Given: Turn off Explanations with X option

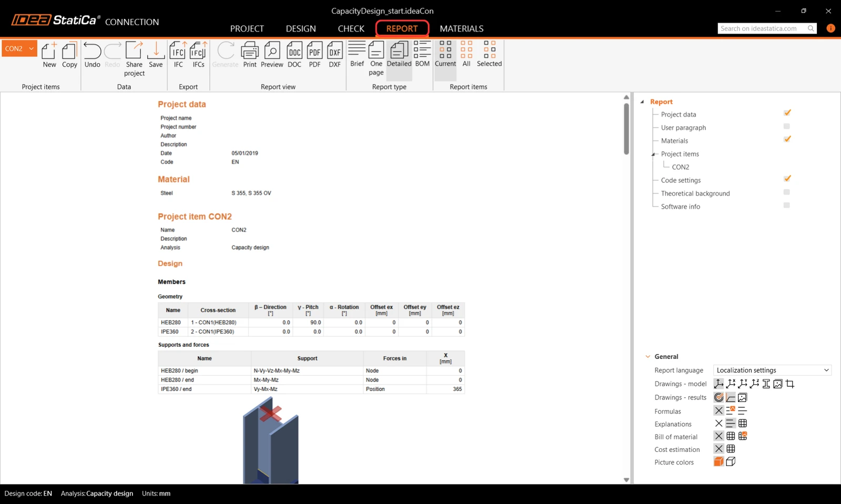Looking at the screenshot, I should (719, 423).
